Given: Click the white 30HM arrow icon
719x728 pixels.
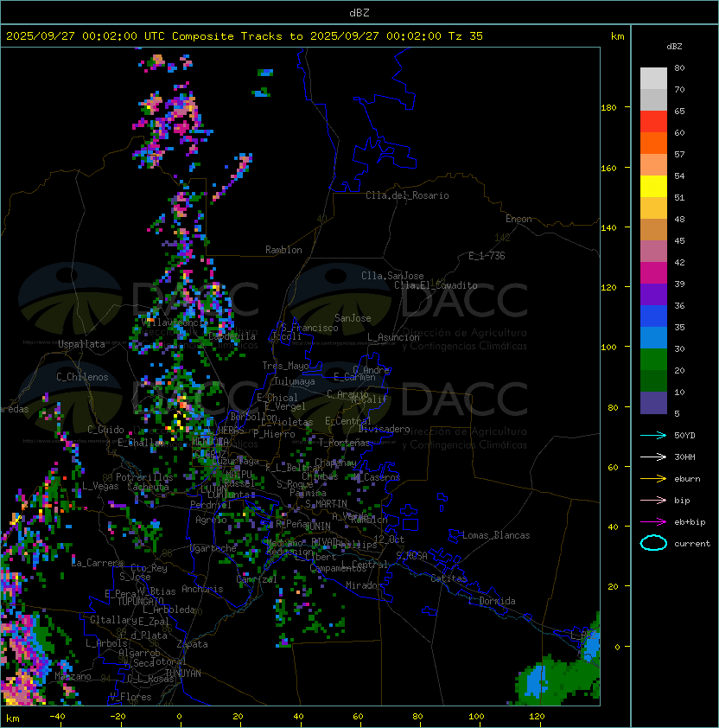Looking at the screenshot, I should pos(653,457).
